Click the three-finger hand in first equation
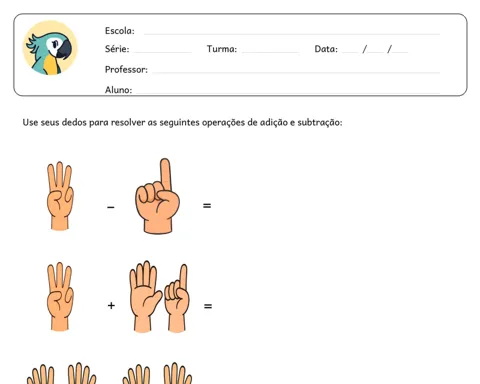Screen dimensions: 480x384 (60, 196)
